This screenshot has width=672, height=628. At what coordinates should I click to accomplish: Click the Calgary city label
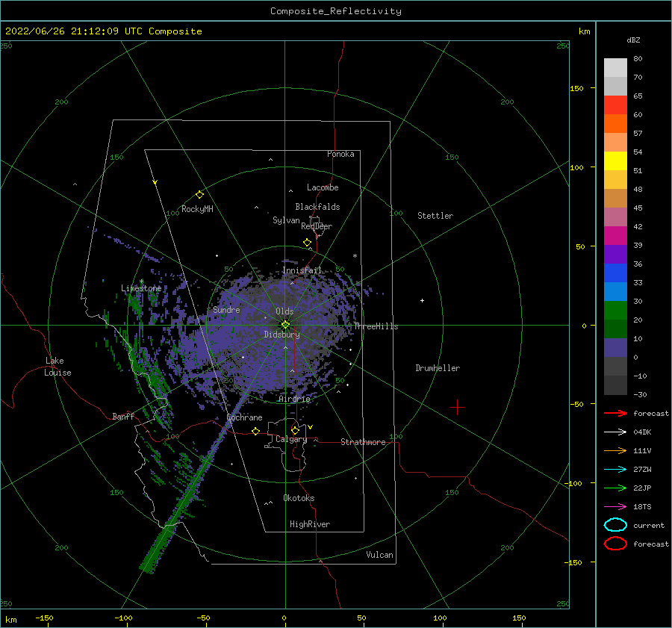pos(291,439)
